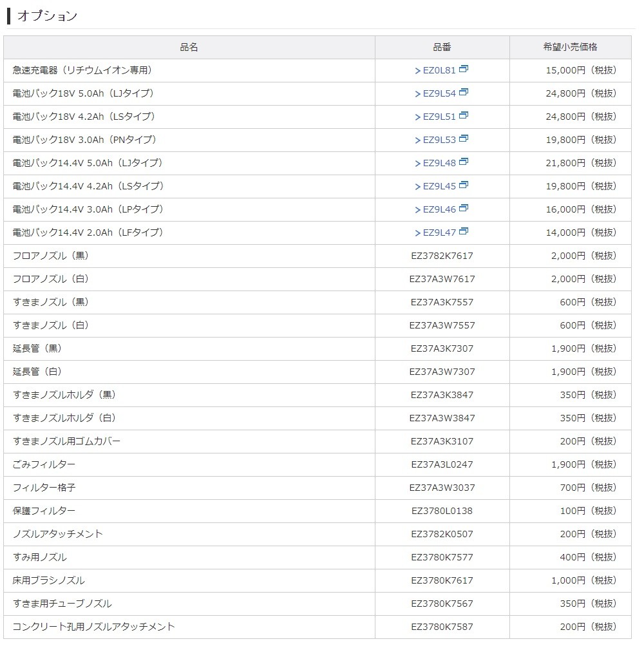Click new-window icon beside EZ9L45
The image size is (644, 648).
tap(464, 184)
